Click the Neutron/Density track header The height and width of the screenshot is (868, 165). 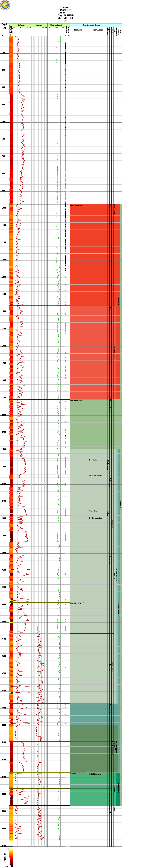56,25
